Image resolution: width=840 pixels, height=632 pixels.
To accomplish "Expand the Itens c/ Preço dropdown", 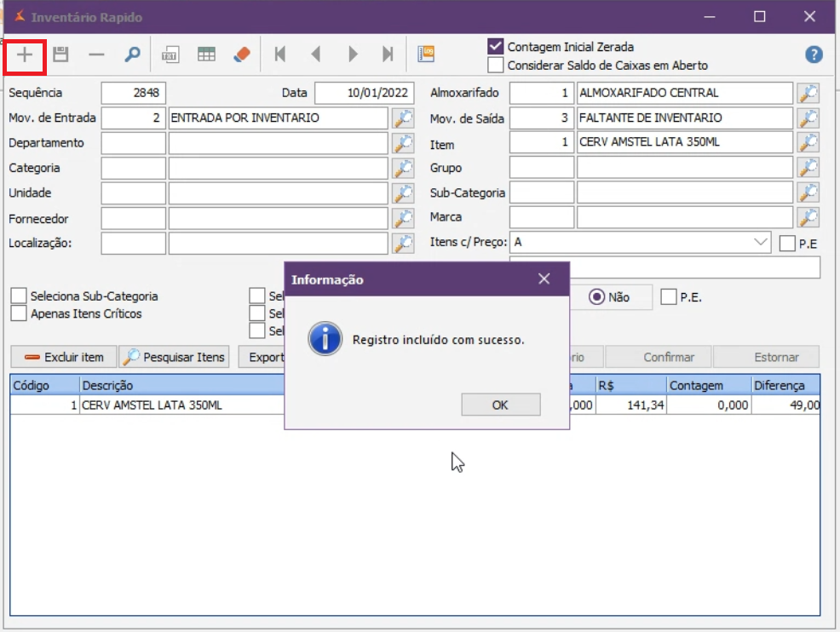I will [760, 242].
